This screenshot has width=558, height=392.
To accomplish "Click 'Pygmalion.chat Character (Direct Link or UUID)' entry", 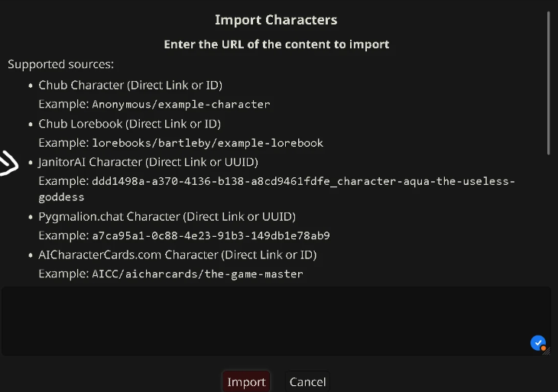I will (x=167, y=217).
